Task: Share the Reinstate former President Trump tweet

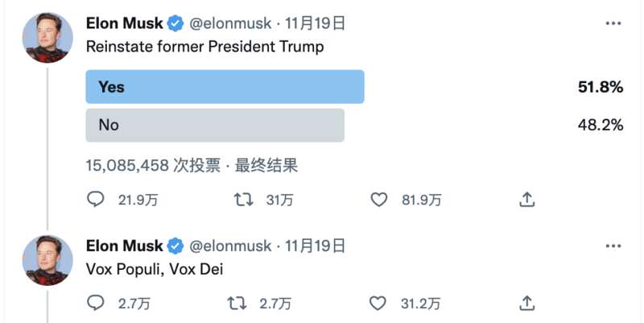Action: point(527,200)
